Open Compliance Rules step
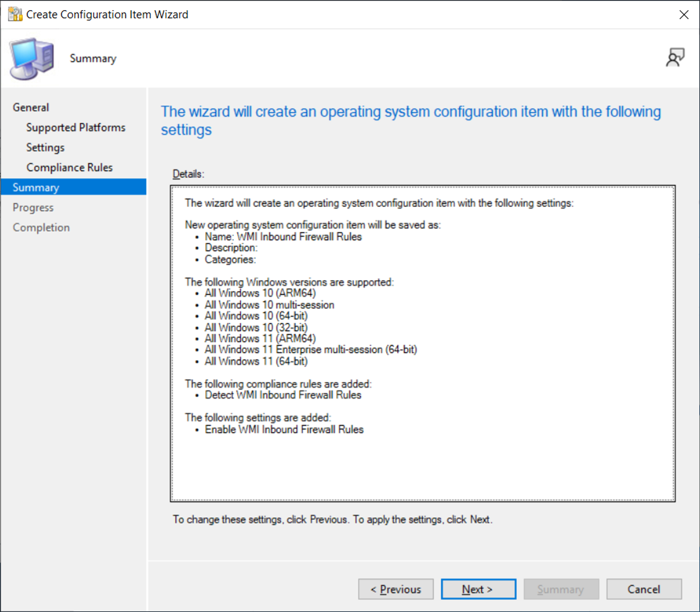The height and width of the screenshot is (612, 700). (70, 167)
